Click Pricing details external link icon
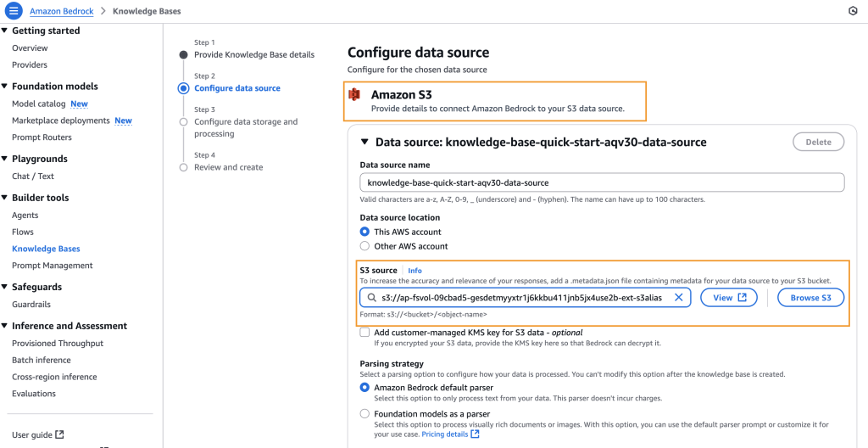The height and width of the screenshot is (448, 868). [x=476, y=434]
